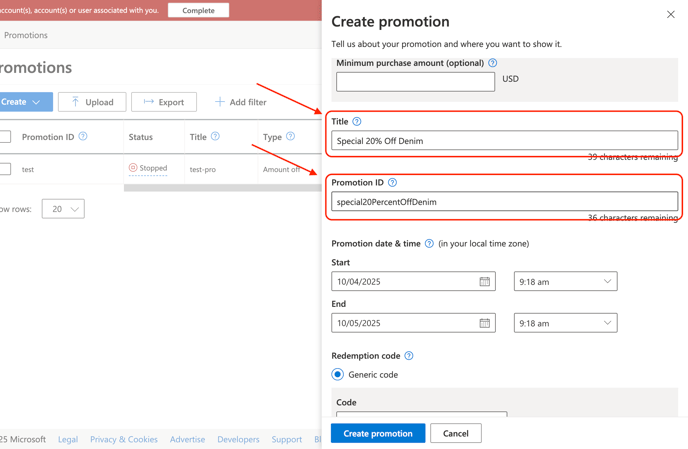Select the Generic code radio button
Screen dimensions: 688x449
pyautogui.click(x=338, y=375)
